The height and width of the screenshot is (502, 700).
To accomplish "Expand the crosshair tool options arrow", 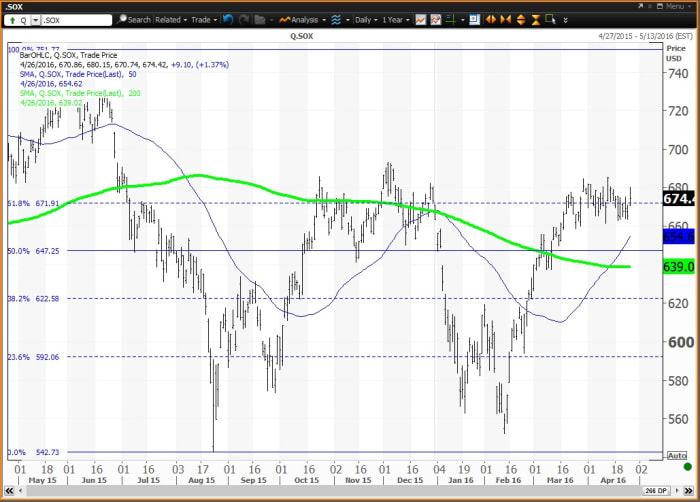I will 462,20.
